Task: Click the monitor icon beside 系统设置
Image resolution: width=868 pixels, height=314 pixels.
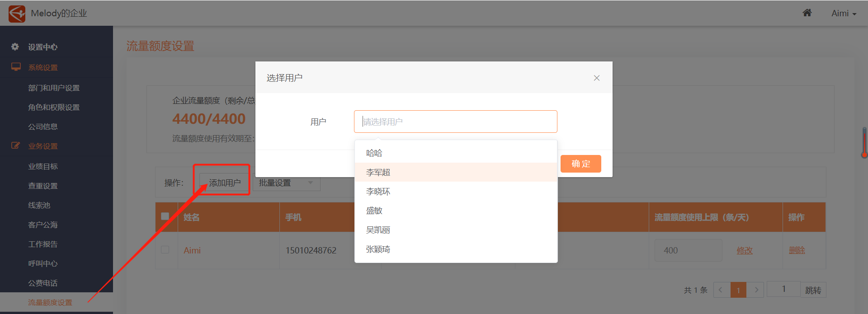Action: click(16, 67)
